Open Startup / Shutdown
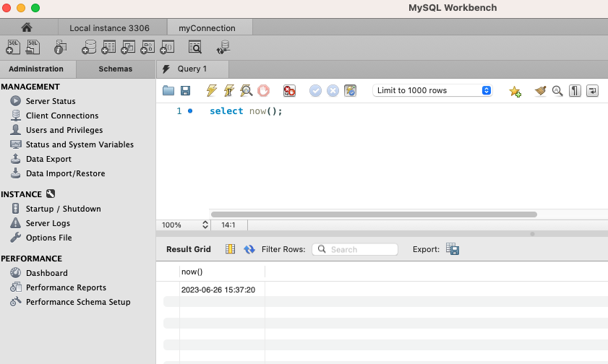This screenshot has height=364, width=608. [x=63, y=209]
